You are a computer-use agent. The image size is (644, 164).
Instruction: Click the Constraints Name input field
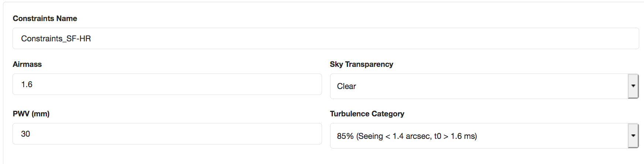point(325,38)
